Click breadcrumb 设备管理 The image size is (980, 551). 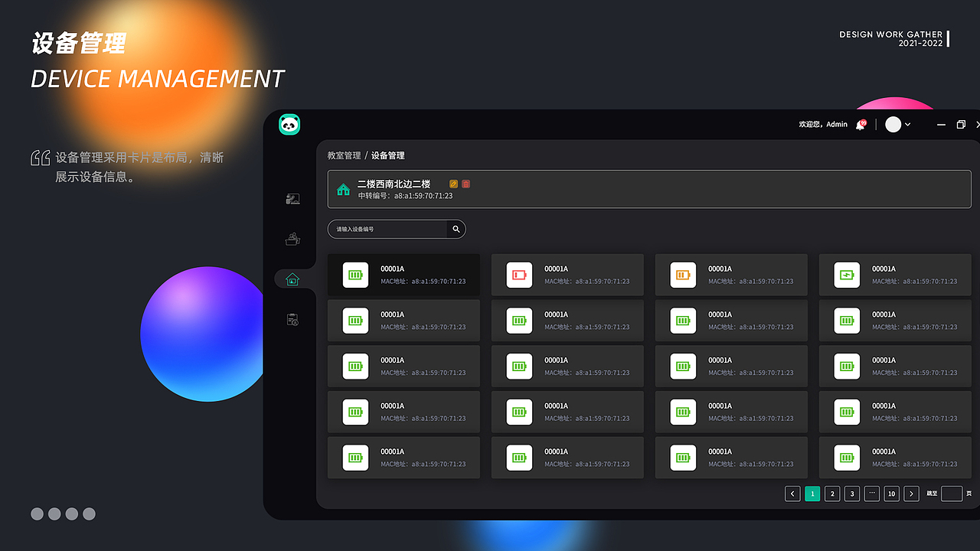click(388, 155)
